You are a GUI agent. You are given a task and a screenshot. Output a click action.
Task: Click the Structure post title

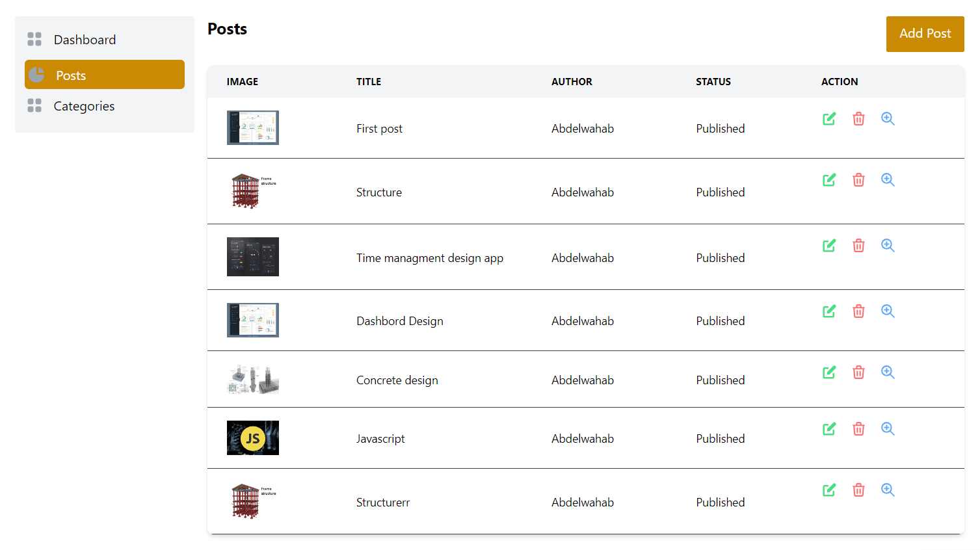click(x=379, y=192)
